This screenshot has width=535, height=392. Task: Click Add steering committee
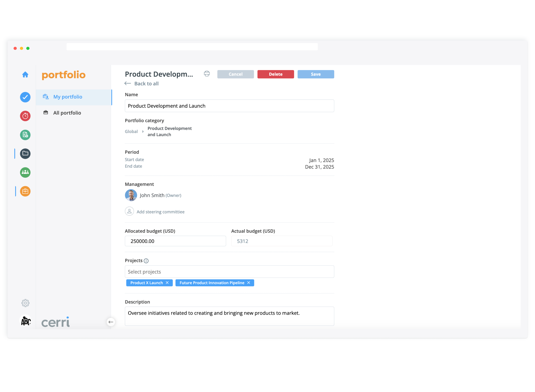point(160,212)
